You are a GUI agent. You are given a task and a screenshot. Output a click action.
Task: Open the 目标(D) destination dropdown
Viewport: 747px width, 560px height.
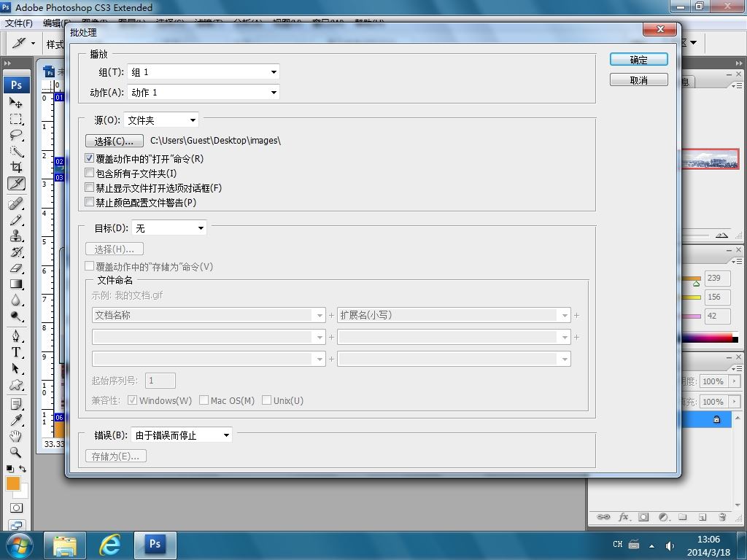(x=169, y=228)
